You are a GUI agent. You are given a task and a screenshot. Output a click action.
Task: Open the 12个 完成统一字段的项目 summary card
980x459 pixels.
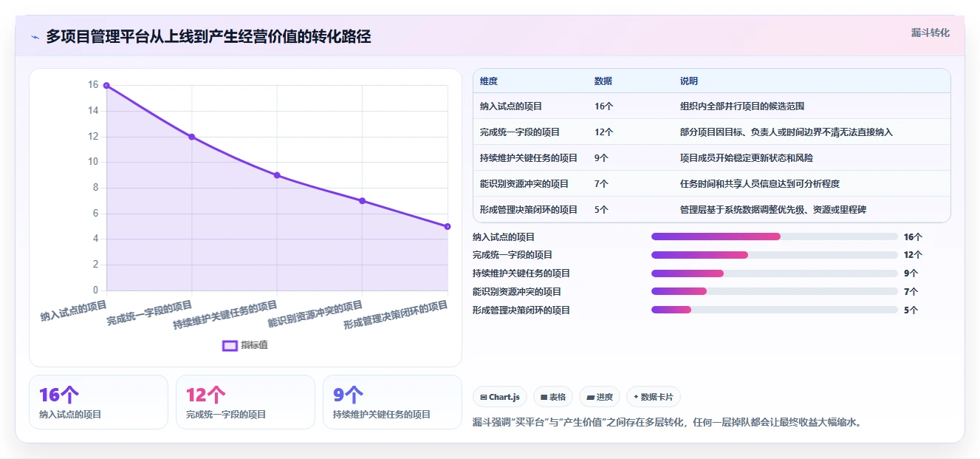245,402
